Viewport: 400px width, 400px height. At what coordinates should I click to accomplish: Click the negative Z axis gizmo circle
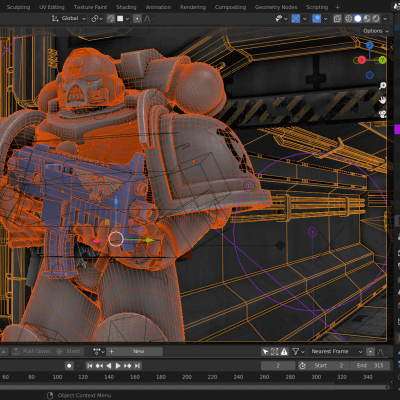pyautogui.click(x=370, y=75)
